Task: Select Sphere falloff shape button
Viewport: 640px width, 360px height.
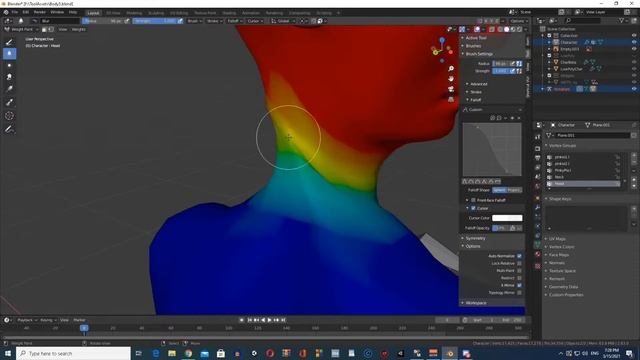Action: click(x=499, y=190)
